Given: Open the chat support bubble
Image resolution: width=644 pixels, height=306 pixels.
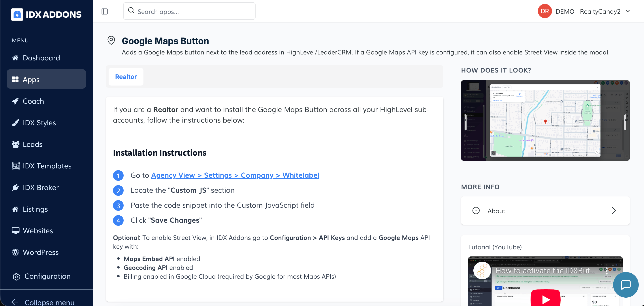Looking at the screenshot, I should (x=625, y=285).
